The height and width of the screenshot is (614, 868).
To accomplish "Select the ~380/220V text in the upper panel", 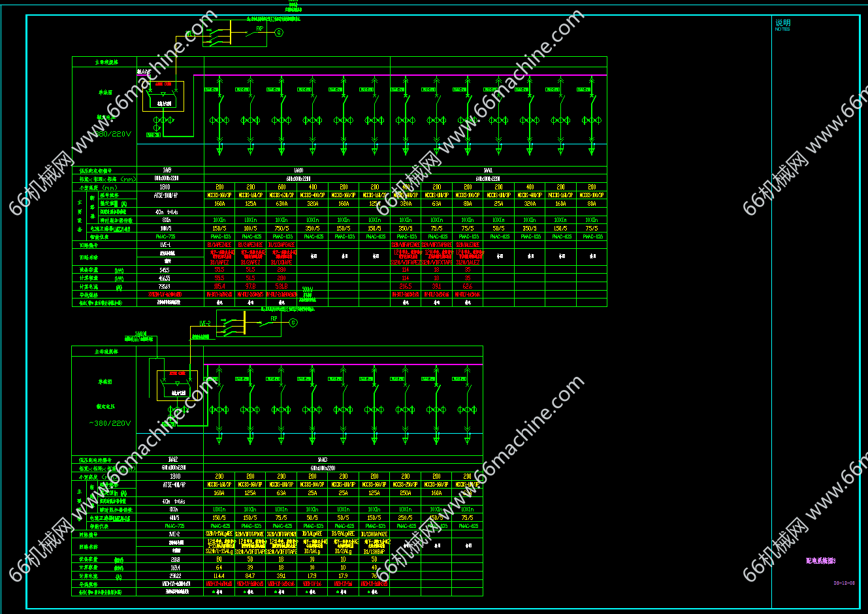I will pyautogui.click(x=113, y=134).
